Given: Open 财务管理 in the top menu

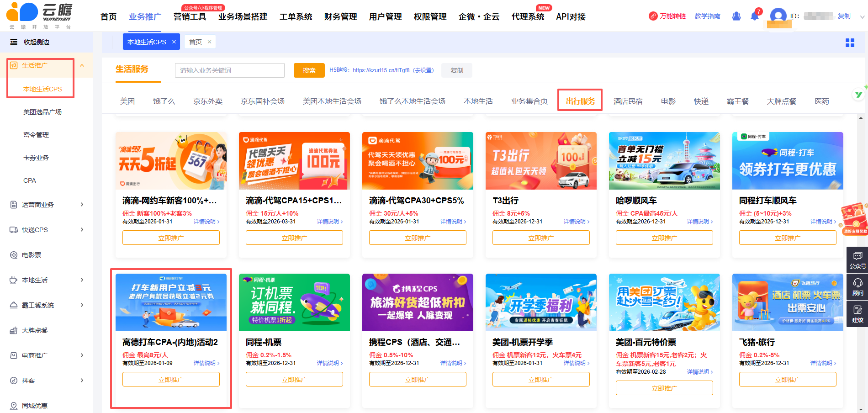Looking at the screenshot, I should point(340,17).
